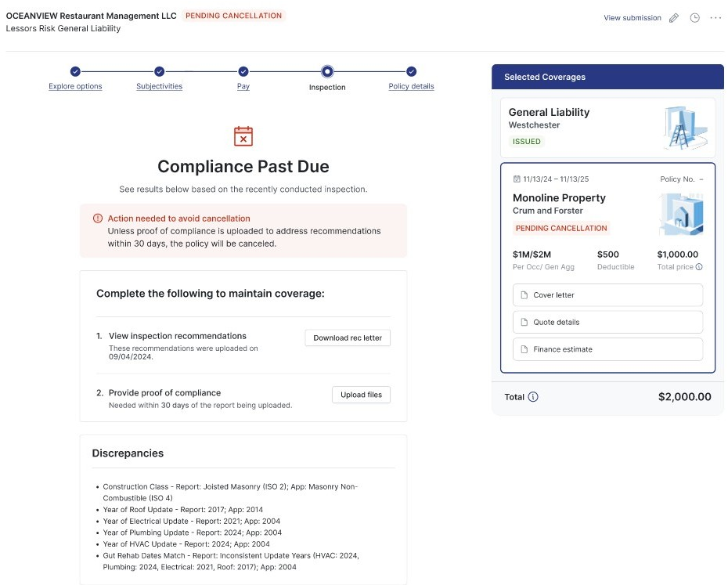Viewport: 728px width, 585px height.
Task: Open the three-dot more options menu
Action: click(715, 18)
